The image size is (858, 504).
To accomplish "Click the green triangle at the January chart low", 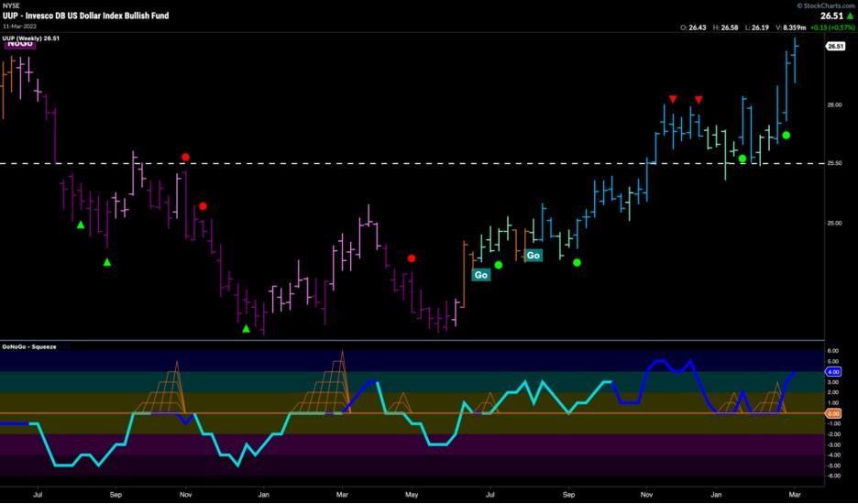I will pos(247,328).
